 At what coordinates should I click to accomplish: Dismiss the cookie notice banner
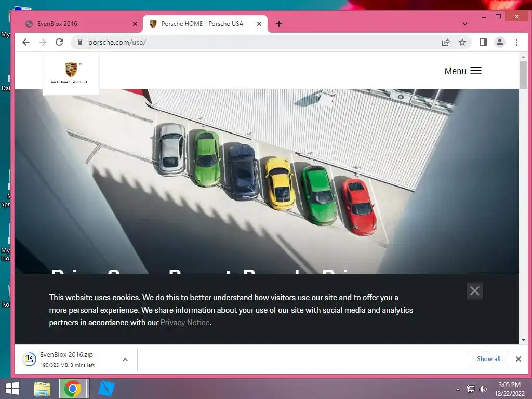(475, 291)
